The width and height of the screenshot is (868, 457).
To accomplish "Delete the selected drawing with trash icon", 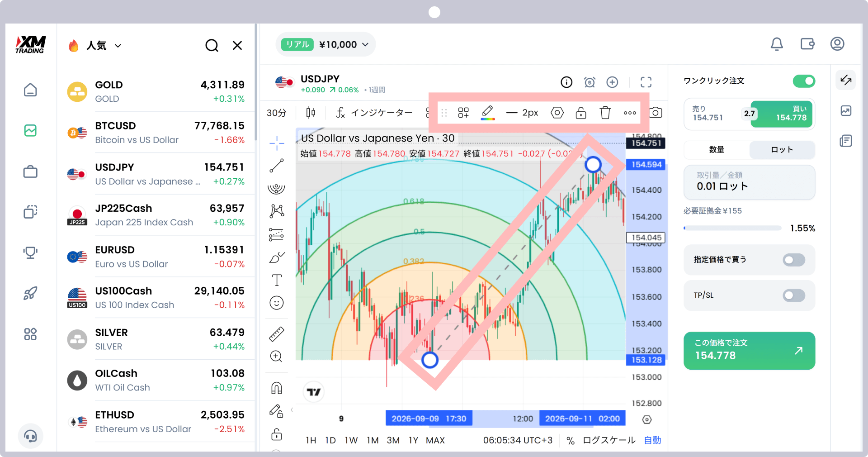I will (605, 113).
